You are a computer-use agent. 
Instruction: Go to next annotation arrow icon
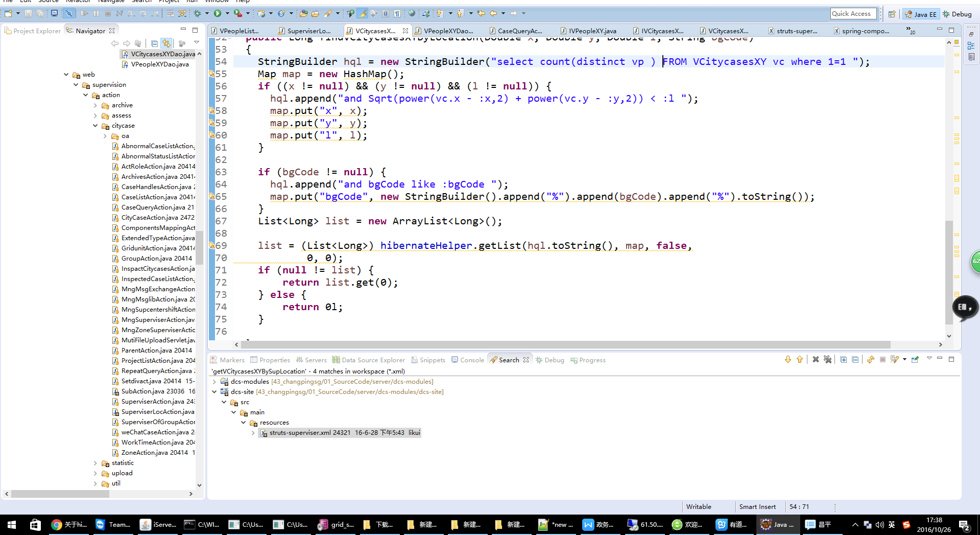point(439,13)
